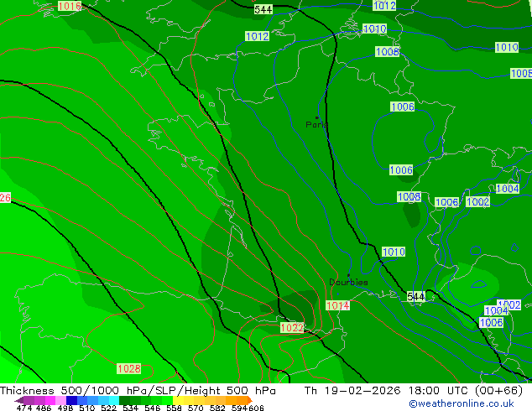532x411 pixels.
Task: Click the legend value 474
Action: pos(24,408)
